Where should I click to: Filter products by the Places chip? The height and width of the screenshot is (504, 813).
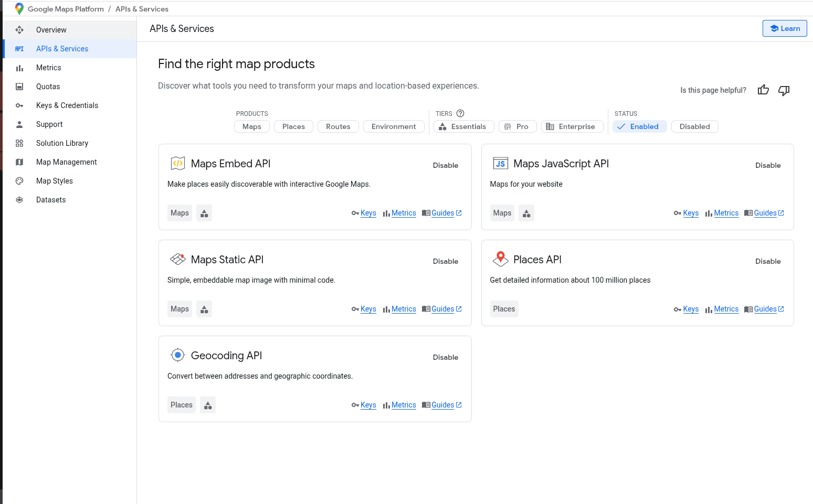tap(293, 126)
